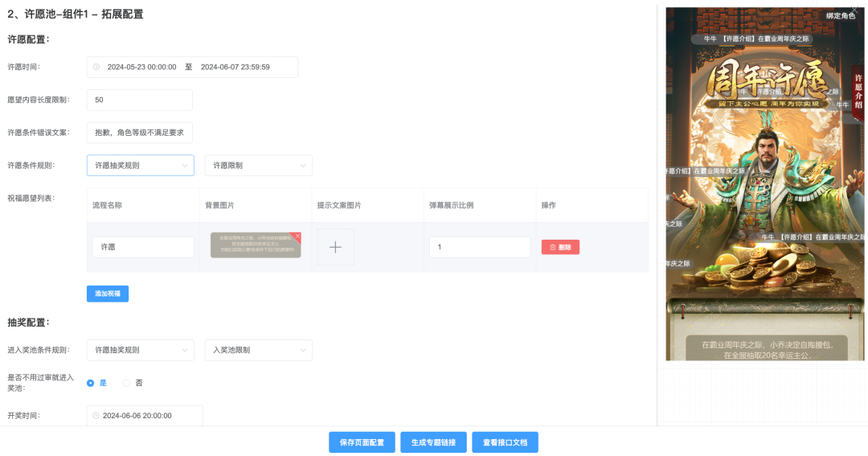Open 进入奖池条件规则 dropdown showing 许愿抽奖规则
The height and width of the screenshot is (456, 868).
(x=141, y=350)
